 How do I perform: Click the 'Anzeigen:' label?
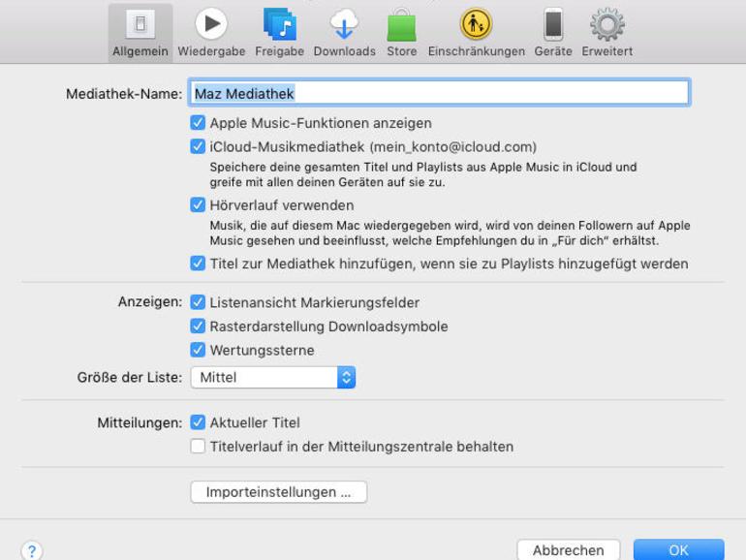pyautogui.click(x=150, y=301)
